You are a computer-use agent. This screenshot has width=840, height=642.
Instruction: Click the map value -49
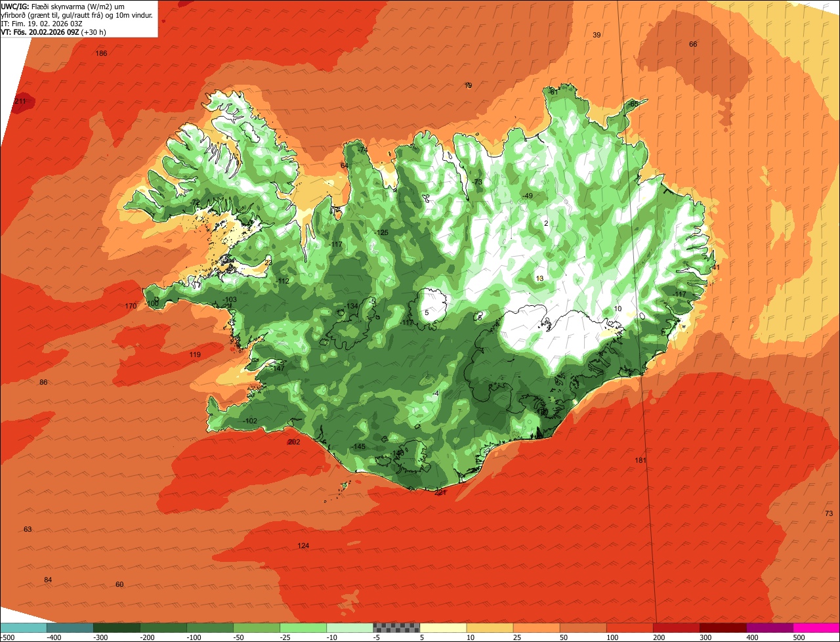(x=527, y=196)
